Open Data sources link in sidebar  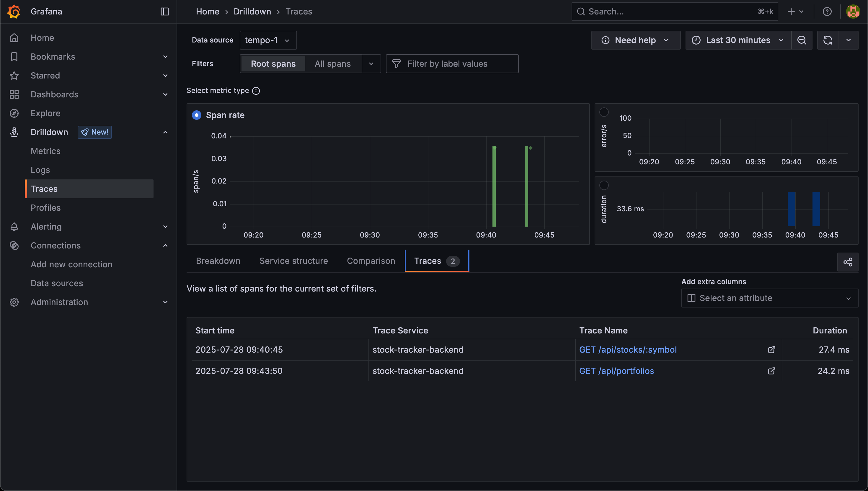tap(57, 283)
